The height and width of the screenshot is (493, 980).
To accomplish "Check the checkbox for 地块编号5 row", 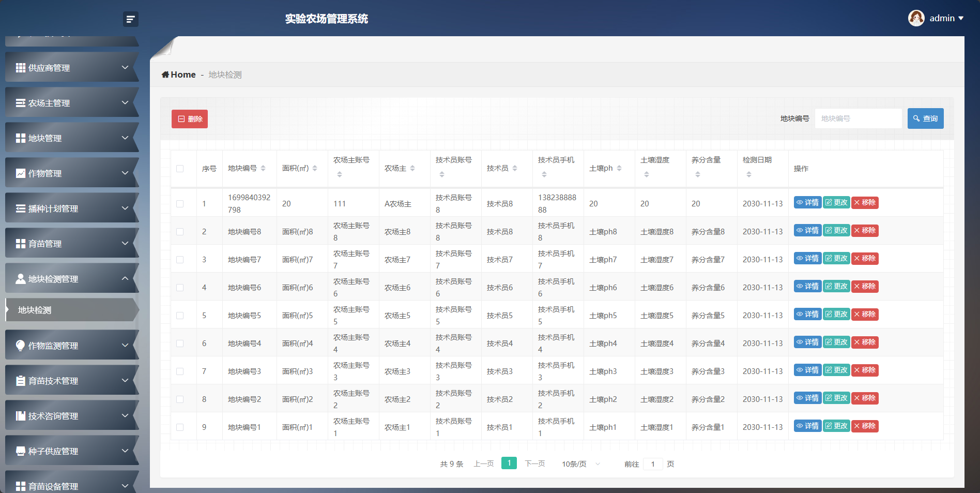I will (180, 316).
